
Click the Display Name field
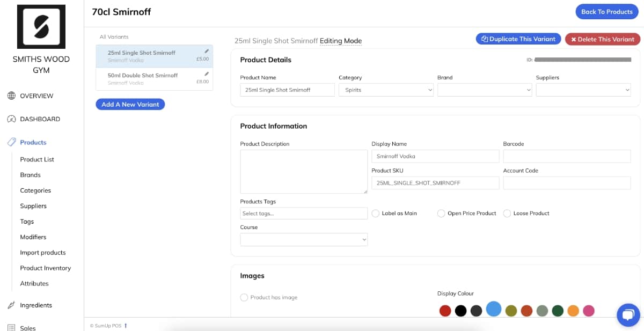click(x=435, y=156)
